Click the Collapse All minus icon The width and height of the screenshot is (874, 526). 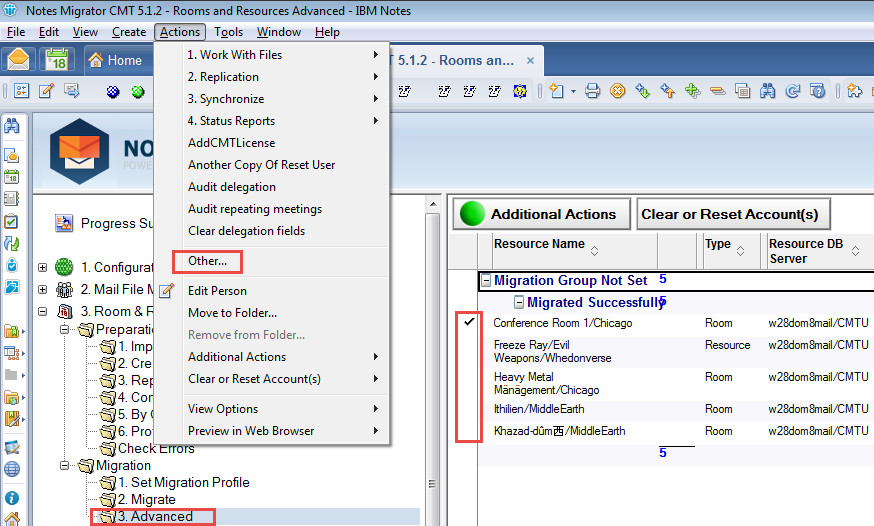pyautogui.click(x=717, y=91)
